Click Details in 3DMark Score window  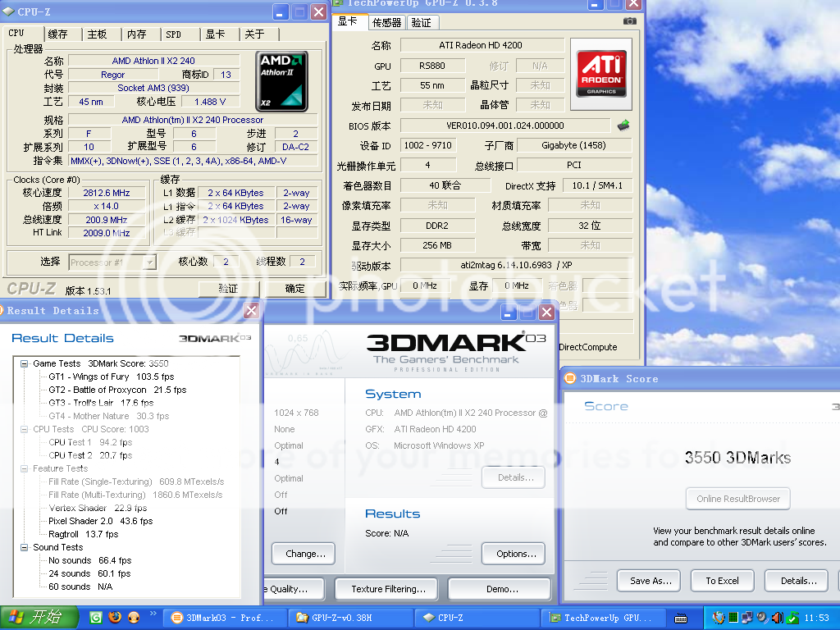(797, 581)
